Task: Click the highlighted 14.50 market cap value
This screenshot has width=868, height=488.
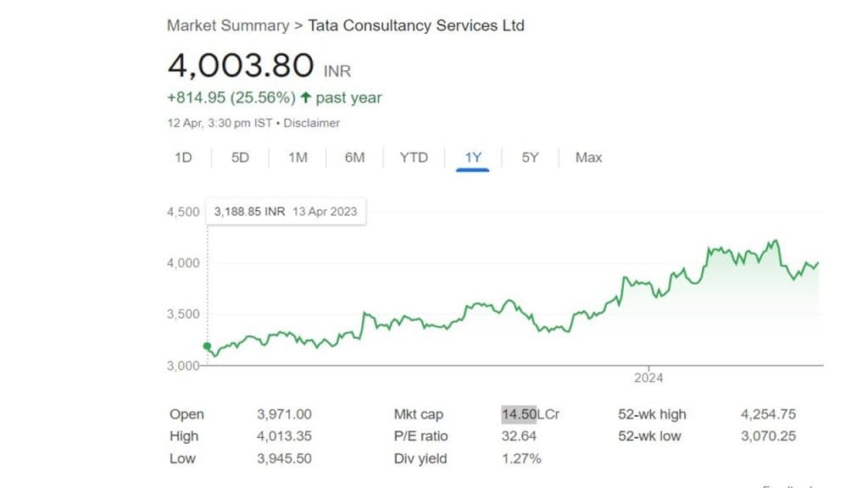Action: [x=519, y=414]
